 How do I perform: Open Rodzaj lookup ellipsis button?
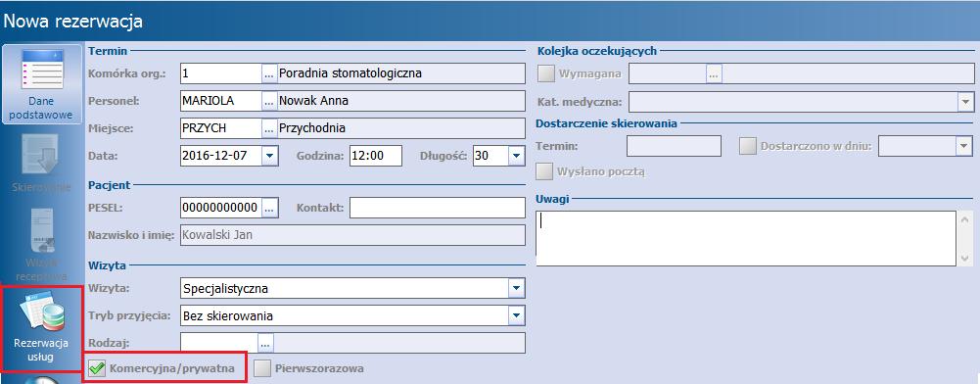[265, 343]
